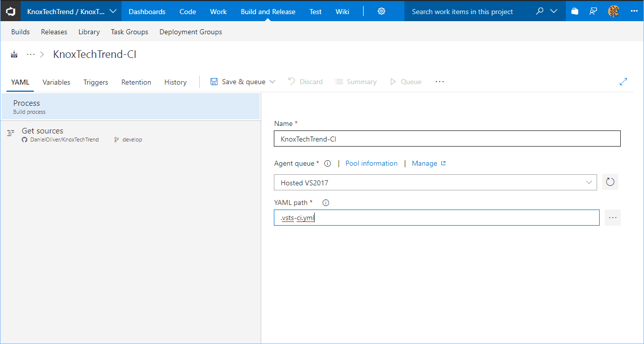
Task: Expand the Save & queue dropdown arrow
Action: point(273,82)
